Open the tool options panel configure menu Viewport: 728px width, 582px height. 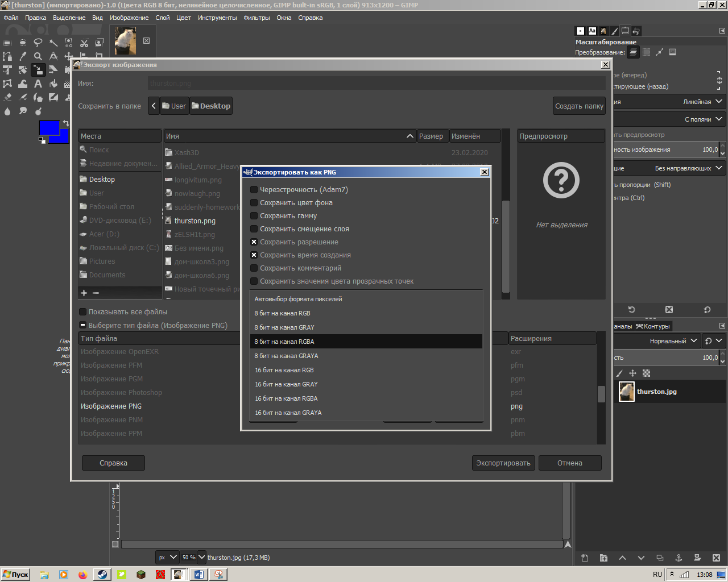722,31
